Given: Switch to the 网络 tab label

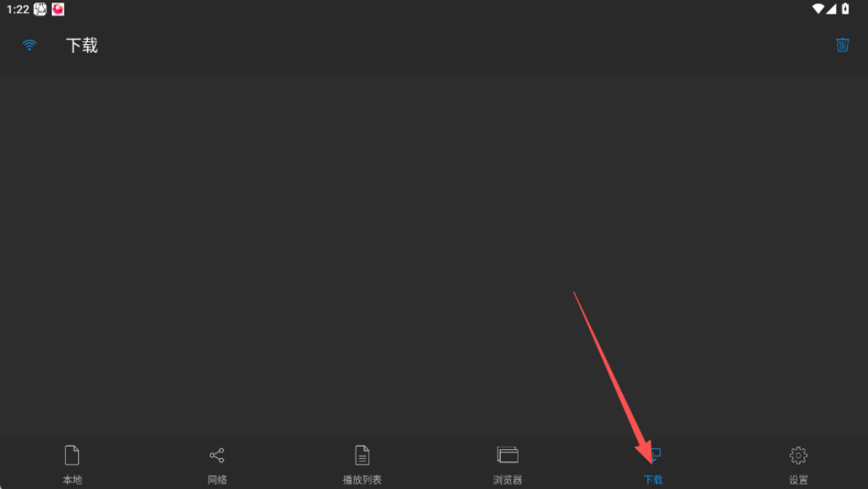Looking at the screenshot, I should point(217,479).
